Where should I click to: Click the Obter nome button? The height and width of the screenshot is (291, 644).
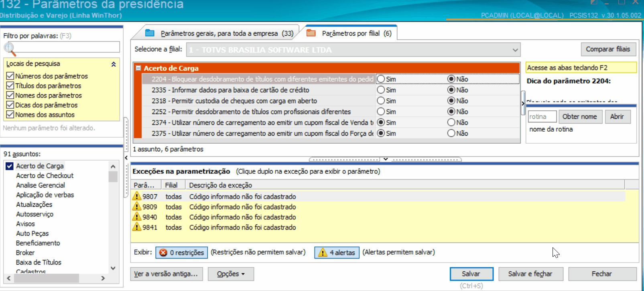pyautogui.click(x=580, y=116)
